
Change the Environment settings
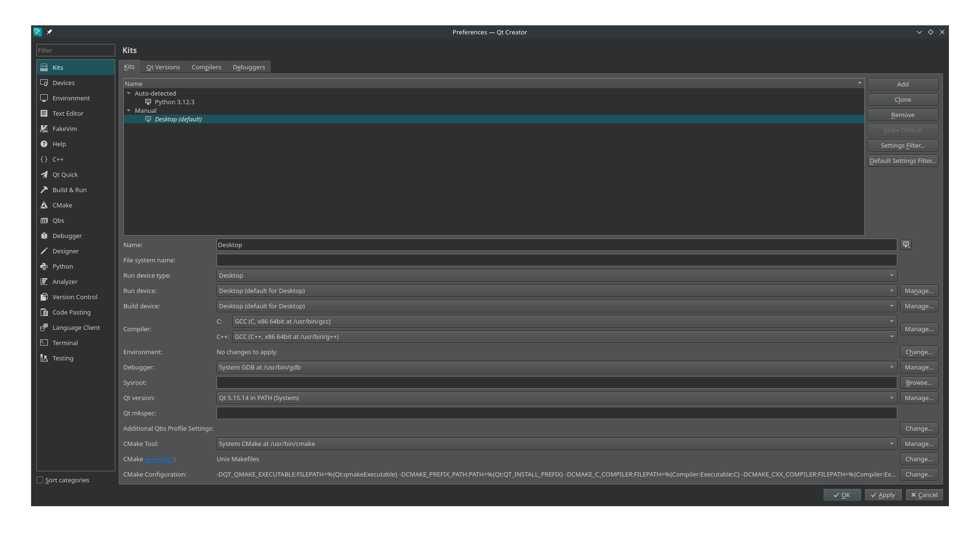pos(919,352)
